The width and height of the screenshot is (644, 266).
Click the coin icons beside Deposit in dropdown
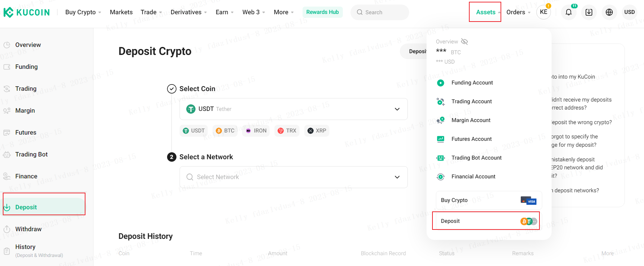pos(529,221)
